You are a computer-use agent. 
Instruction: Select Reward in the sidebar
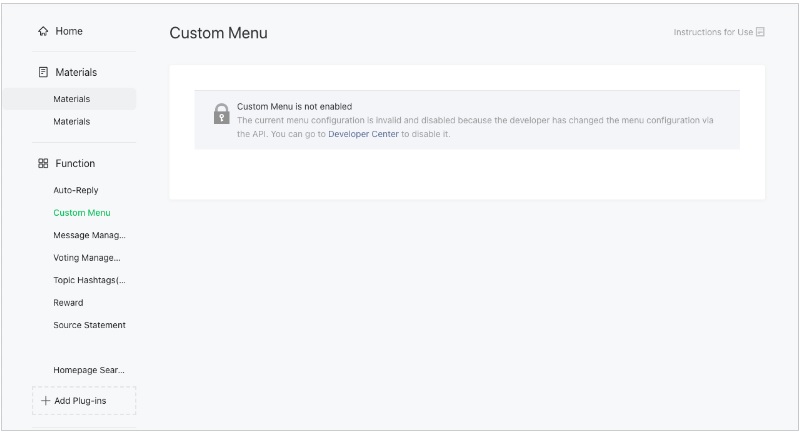click(x=68, y=303)
